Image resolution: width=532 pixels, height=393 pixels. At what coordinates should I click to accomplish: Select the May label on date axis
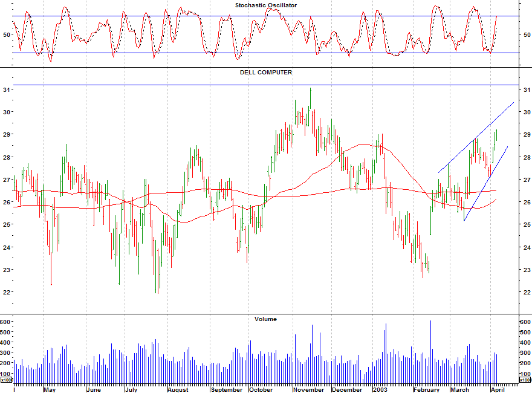click(50, 389)
